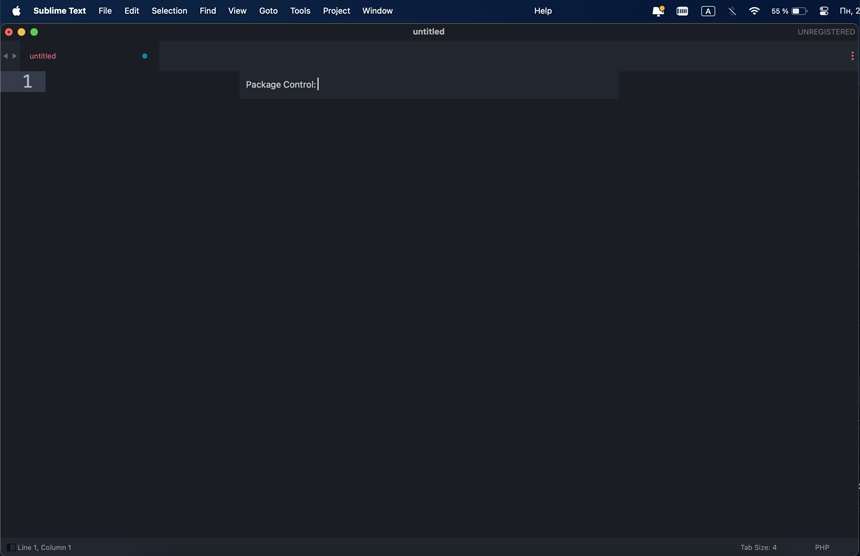The width and height of the screenshot is (860, 556).
Task: Open the Project menu
Action: click(x=336, y=11)
